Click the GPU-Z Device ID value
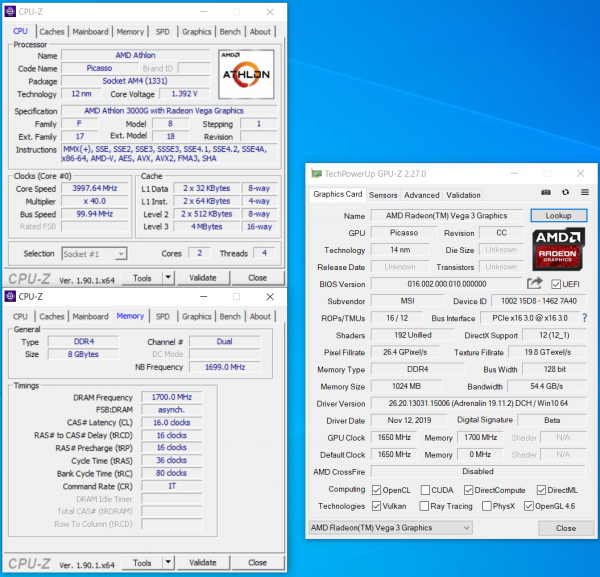This screenshot has height=577, width=600. [x=539, y=301]
